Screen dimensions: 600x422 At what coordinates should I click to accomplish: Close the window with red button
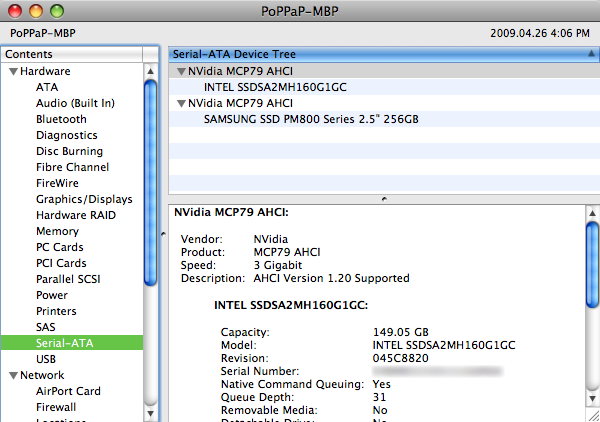coord(15,11)
